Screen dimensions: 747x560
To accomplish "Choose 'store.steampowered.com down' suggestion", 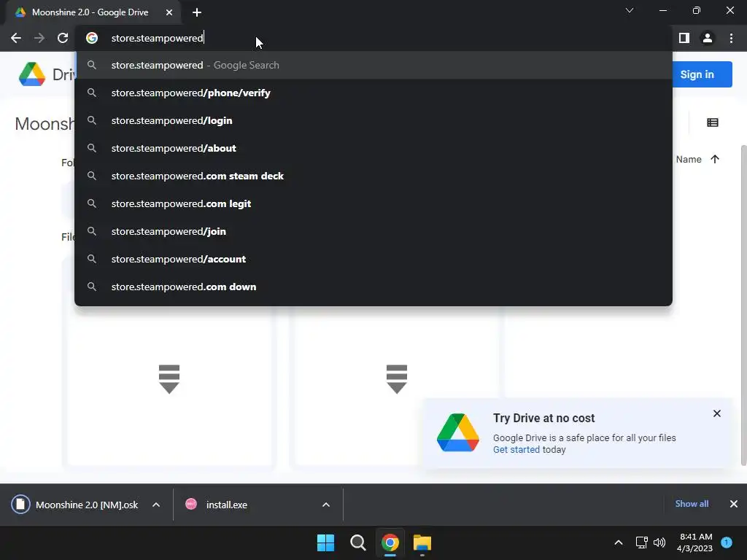I will coord(373,287).
